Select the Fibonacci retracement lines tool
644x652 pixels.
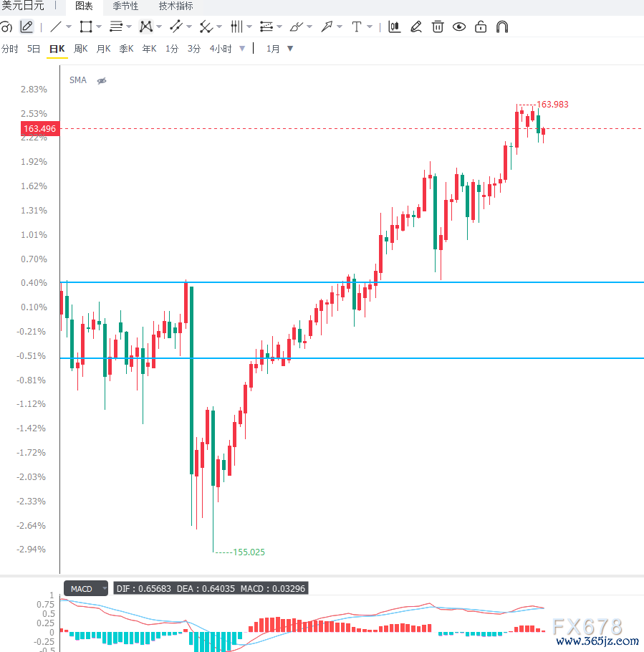266,27
